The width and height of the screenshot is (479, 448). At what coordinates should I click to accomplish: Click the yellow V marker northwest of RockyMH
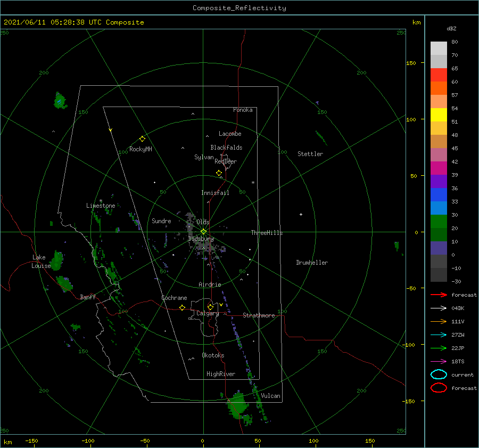click(110, 130)
